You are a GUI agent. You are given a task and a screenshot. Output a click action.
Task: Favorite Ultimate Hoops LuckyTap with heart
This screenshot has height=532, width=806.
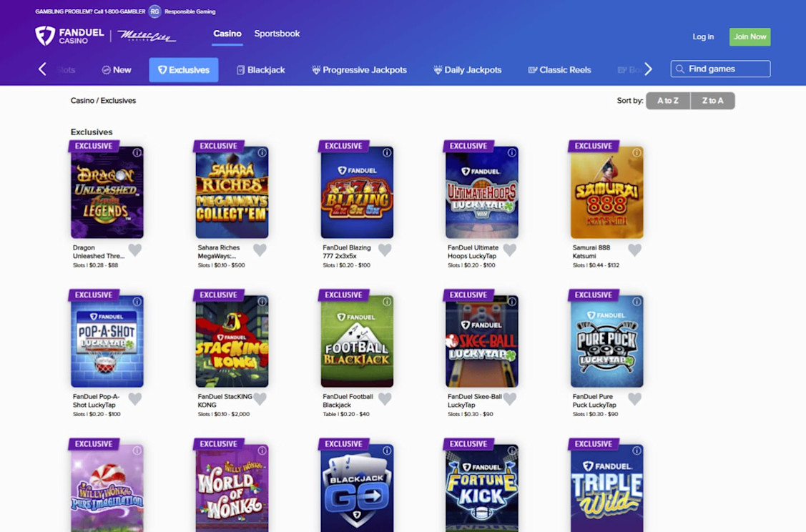[509, 250]
